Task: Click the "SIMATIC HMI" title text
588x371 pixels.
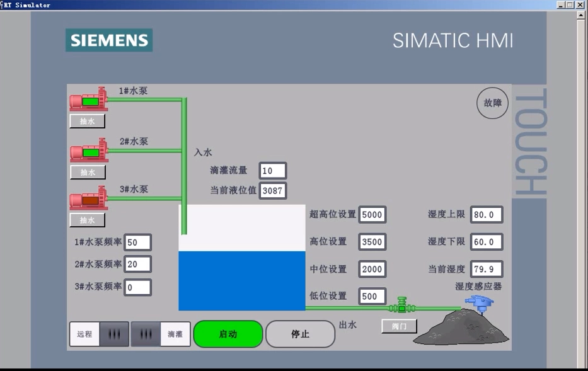Action: click(453, 40)
